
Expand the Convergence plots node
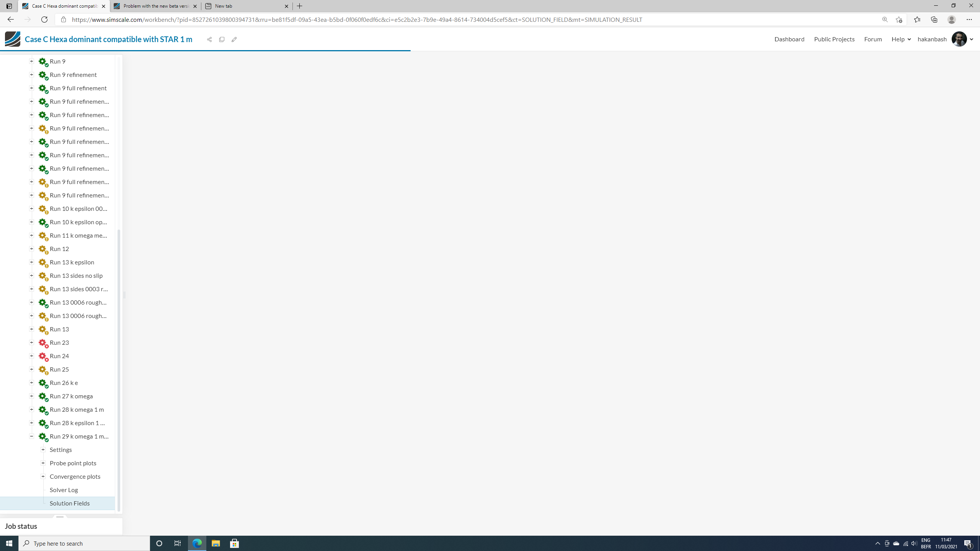point(43,476)
